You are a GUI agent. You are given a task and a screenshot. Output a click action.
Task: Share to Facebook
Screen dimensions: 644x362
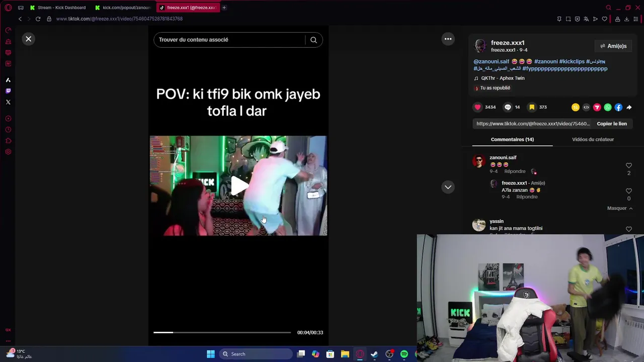618,107
